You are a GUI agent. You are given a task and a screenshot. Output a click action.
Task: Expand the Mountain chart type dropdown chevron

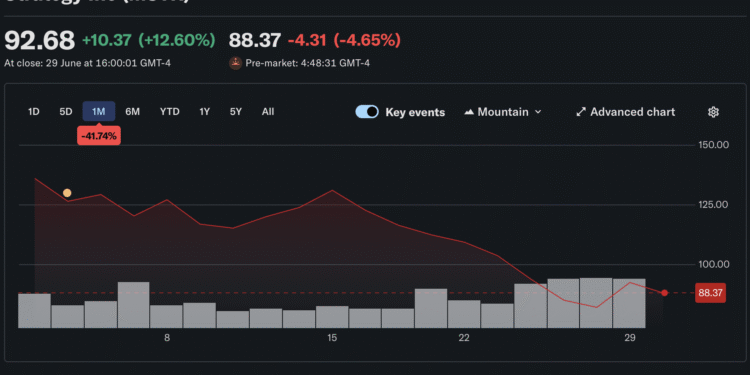click(x=538, y=112)
